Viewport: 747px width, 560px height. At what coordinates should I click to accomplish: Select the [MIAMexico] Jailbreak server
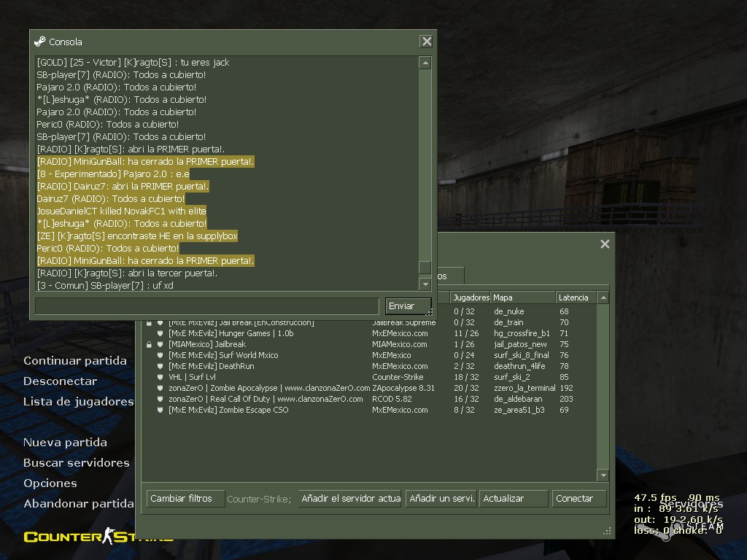coord(369,344)
